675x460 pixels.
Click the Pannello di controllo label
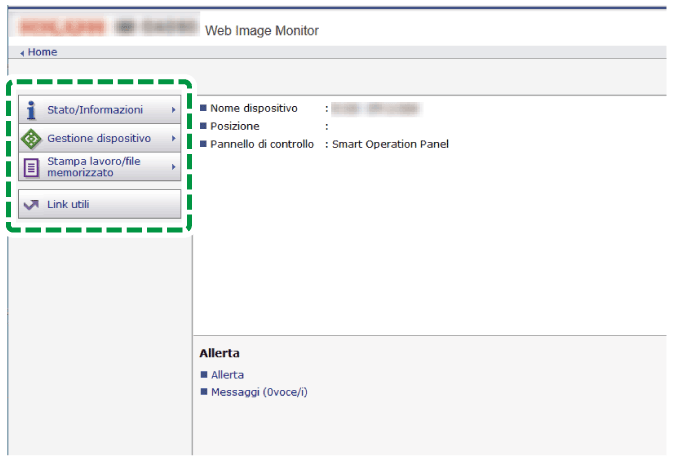click(262, 144)
